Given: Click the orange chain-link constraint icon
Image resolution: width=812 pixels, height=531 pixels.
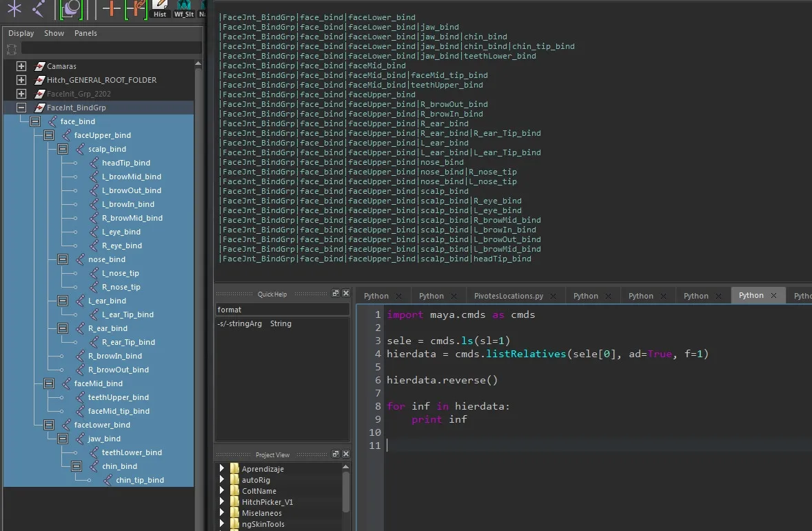Looking at the screenshot, I should (138, 8).
